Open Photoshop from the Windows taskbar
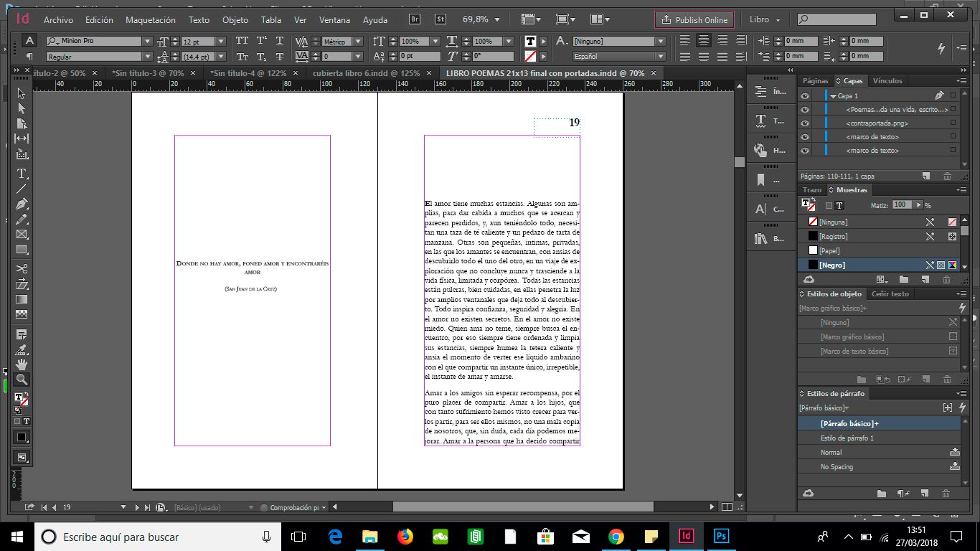 (x=721, y=536)
